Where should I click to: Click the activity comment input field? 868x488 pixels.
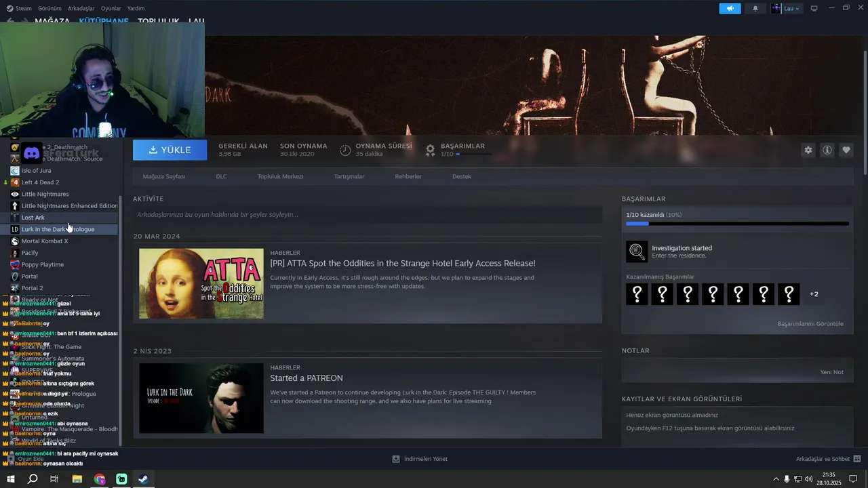tap(367, 215)
